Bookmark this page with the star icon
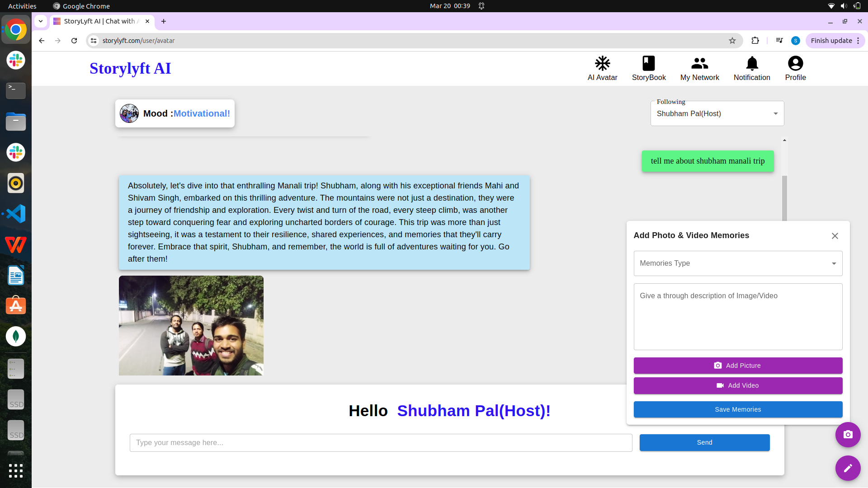The height and width of the screenshot is (488, 868). (x=732, y=41)
